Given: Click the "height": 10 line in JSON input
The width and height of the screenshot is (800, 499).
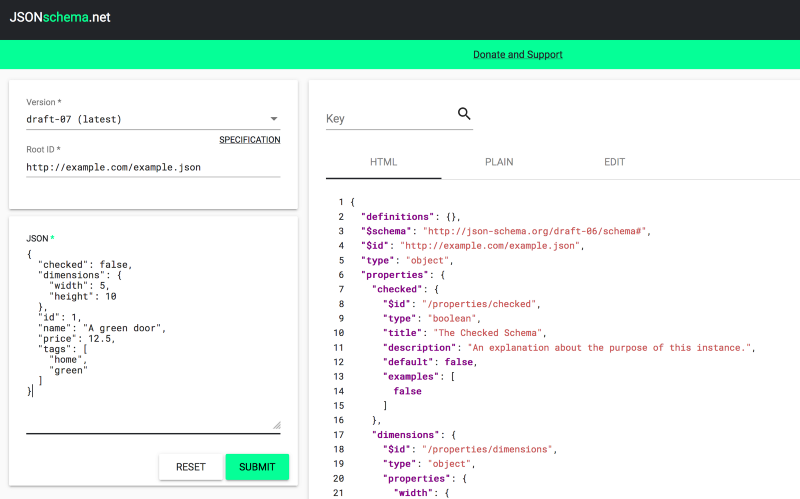Looking at the screenshot, I should [83, 296].
